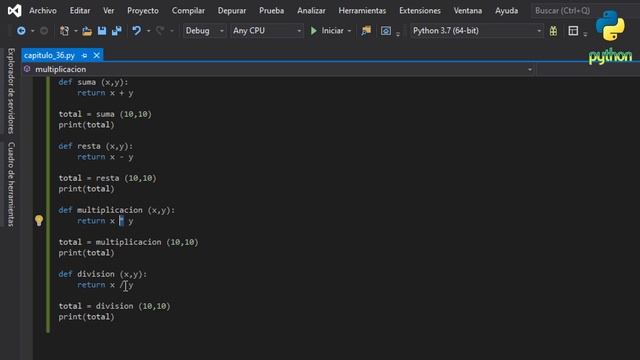Undo the last edit with the undo arrow
This screenshot has width=640, height=360.
pyautogui.click(x=137, y=31)
